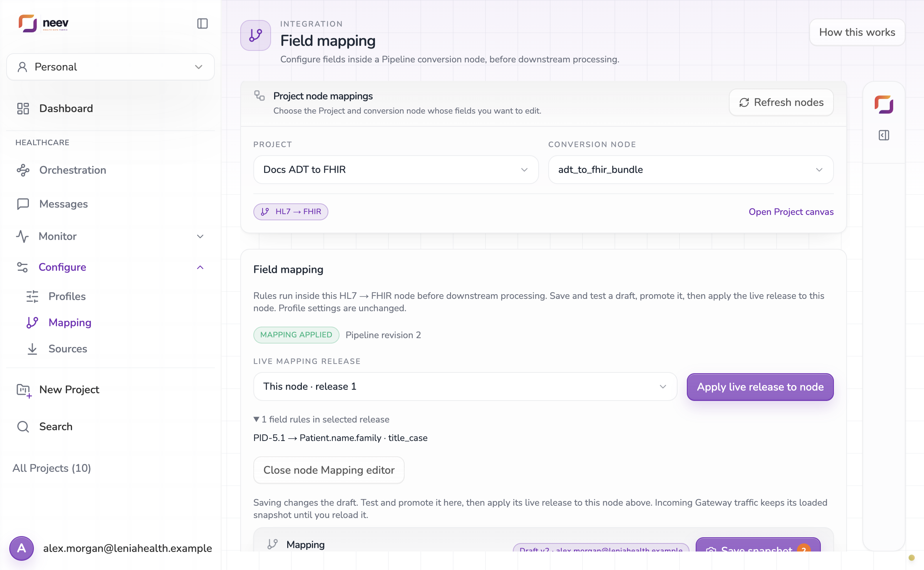Viewport: 924px width, 570px height.
Task: Open the live mapping release dropdown
Action: point(465,387)
